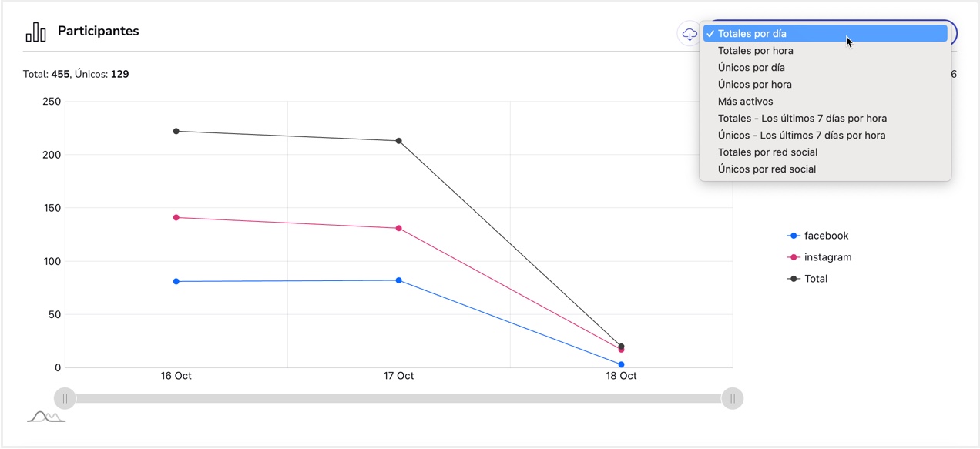Pick Totales - Los últimos 7 días por hora

(x=801, y=119)
